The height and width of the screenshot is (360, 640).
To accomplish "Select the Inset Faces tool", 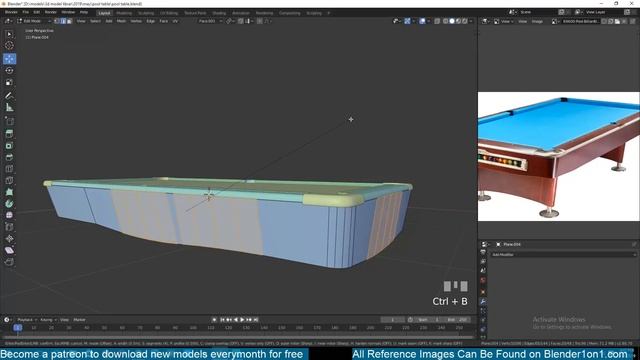I will point(9,145).
